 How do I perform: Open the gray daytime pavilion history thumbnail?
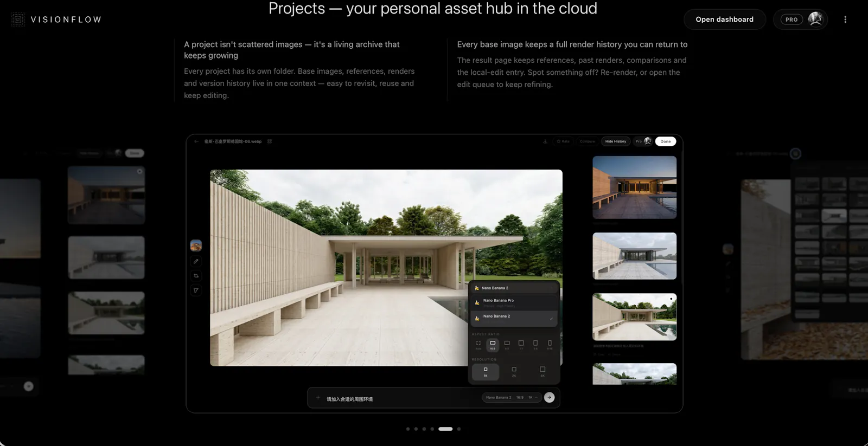tap(635, 256)
